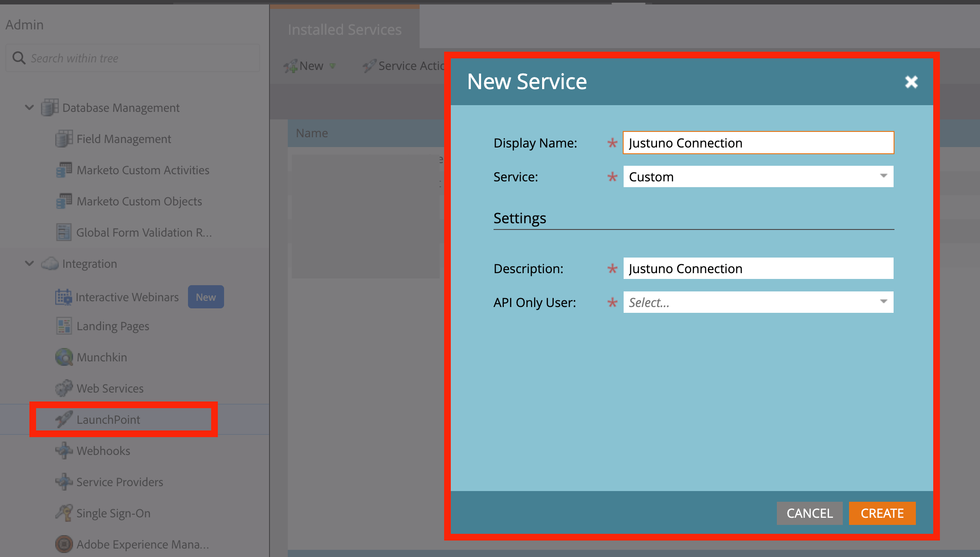This screenshot has width=980, height=557.
Task: Click the Webhooks icon in tree
Action: 64,451
